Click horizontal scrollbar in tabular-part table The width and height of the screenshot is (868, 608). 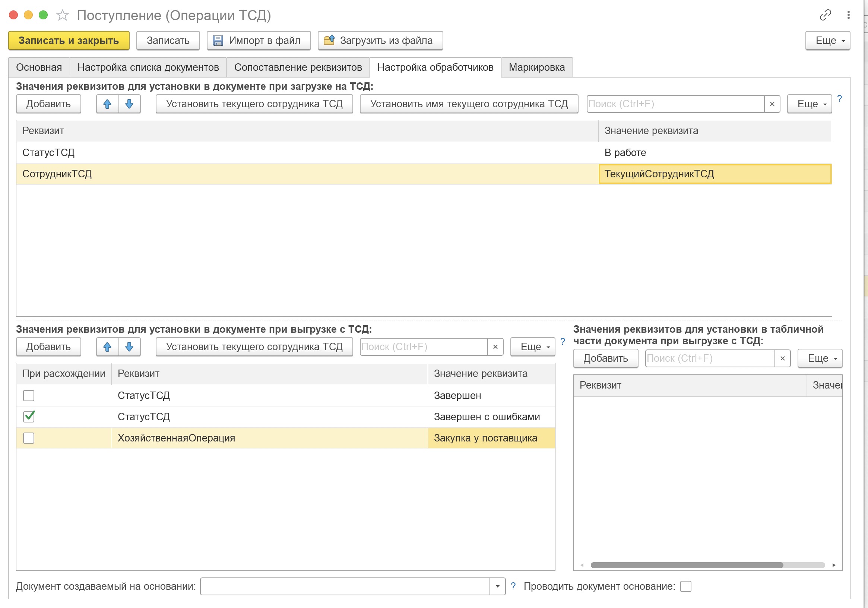(x=687, y=565)
